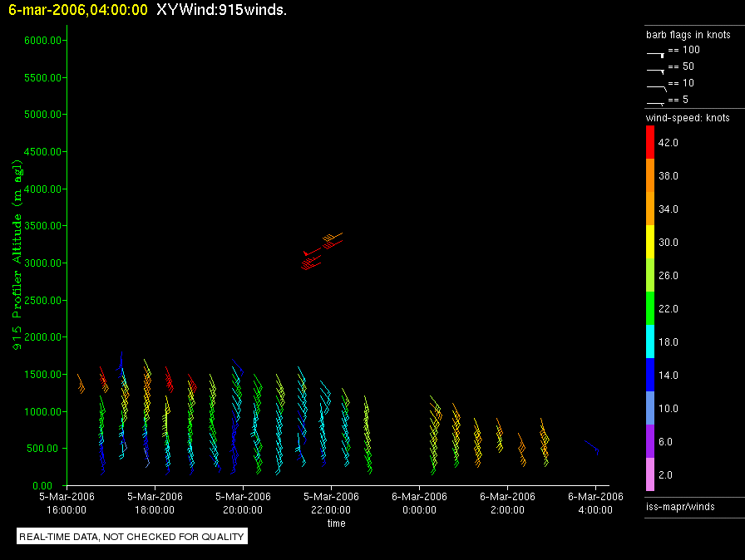Click the REAL-TIME DATA quality notice label
Viewport: 745px width, 560px height.
(132, 537)
